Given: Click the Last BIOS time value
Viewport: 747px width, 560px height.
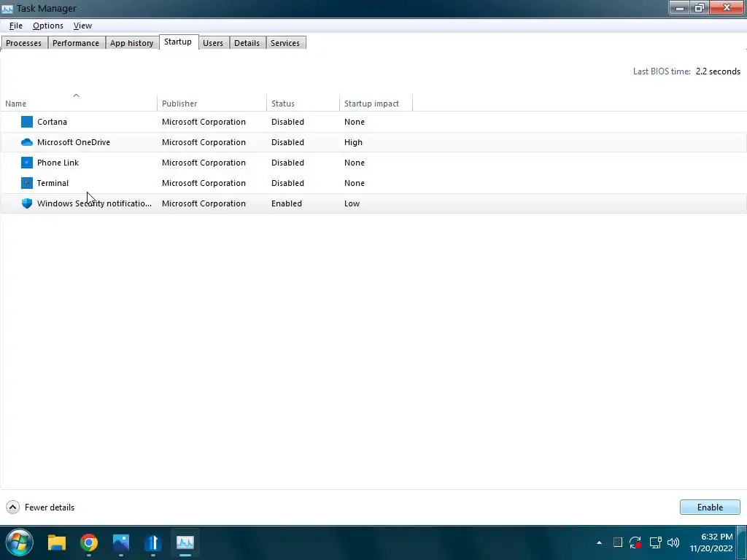Looking at the screenshot, I should (718, 71).
